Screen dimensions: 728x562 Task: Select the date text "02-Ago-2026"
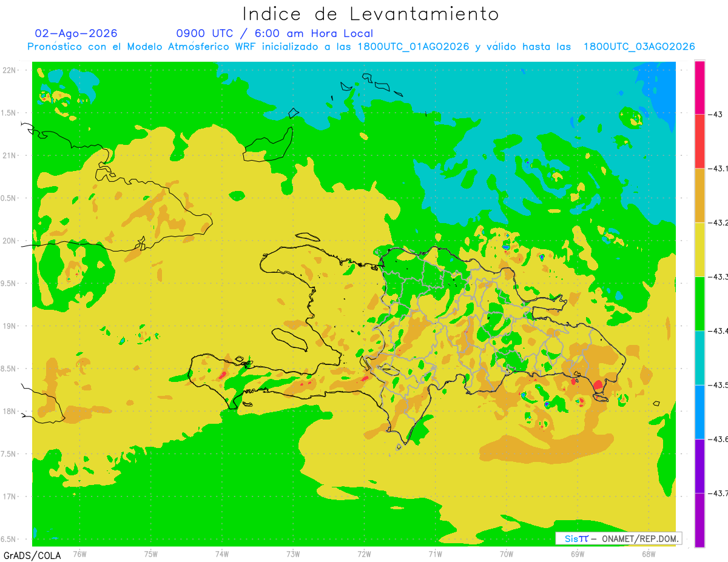pos(76,33)
